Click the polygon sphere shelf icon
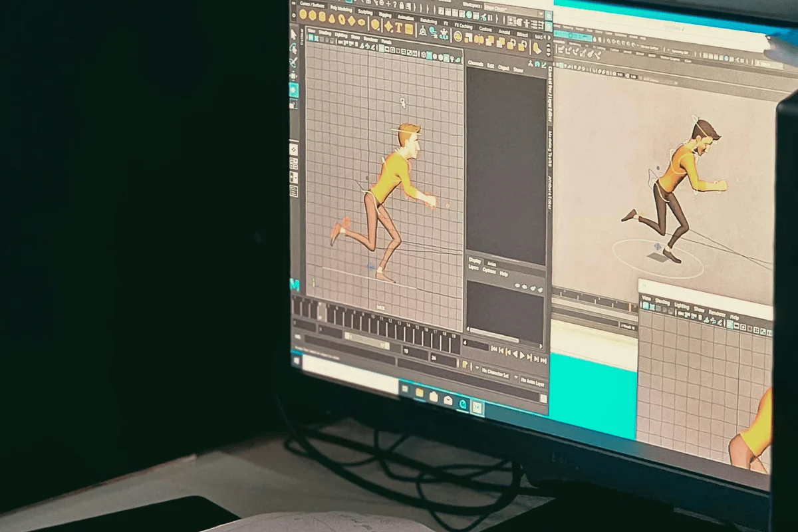 pyautogui.click(x=303, y=14)
